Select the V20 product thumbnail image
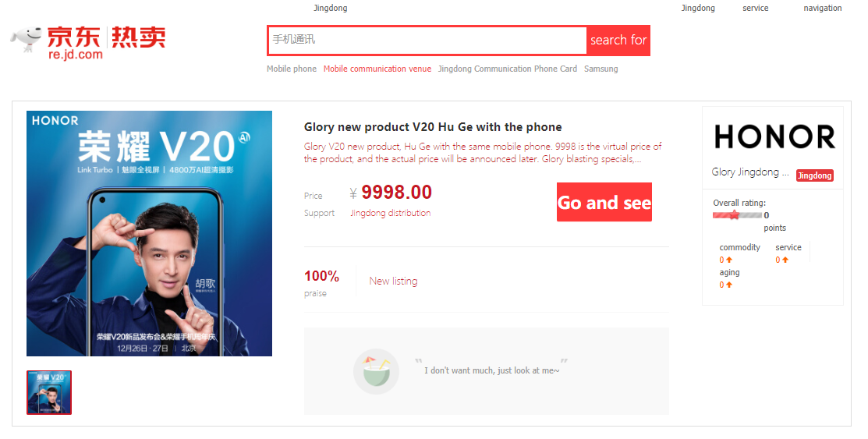Image resolution: width=868 pixels, height=439 pixels. coord(49,392)
